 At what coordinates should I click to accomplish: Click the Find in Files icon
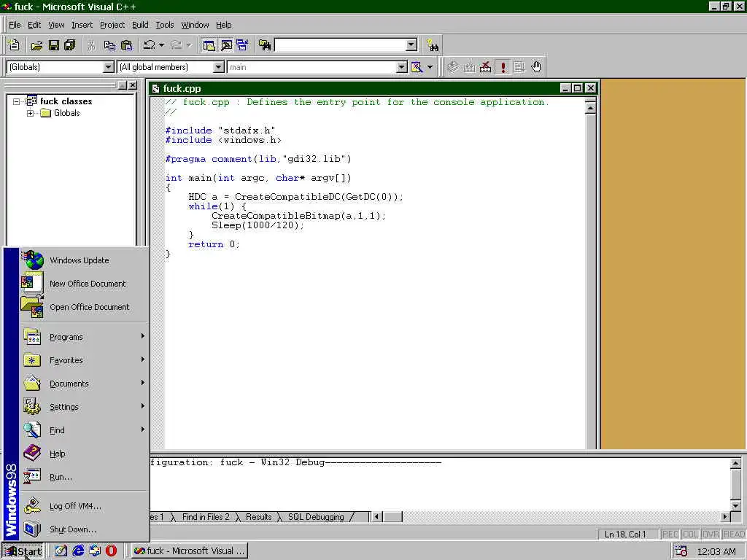(x=265, y=45)
